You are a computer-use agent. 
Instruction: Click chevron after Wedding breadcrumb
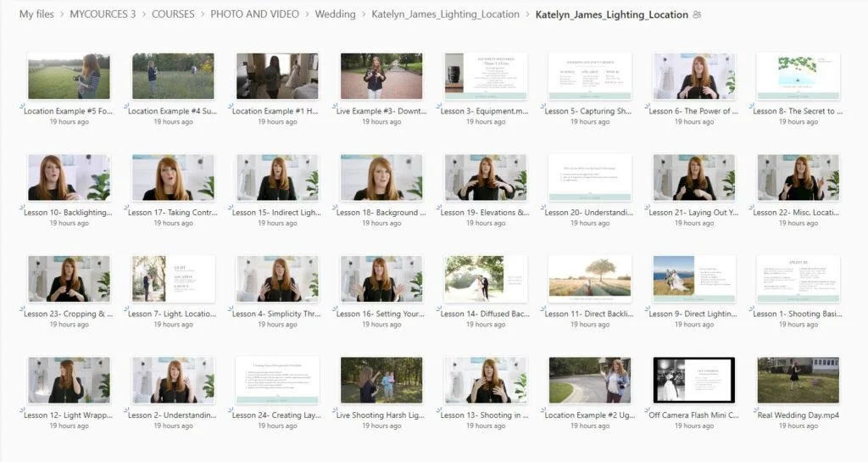coord(364,14)
